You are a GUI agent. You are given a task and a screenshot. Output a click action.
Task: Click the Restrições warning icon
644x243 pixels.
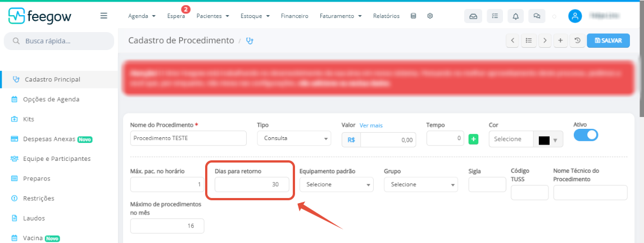pyautogui.click(x=15, y=198)
